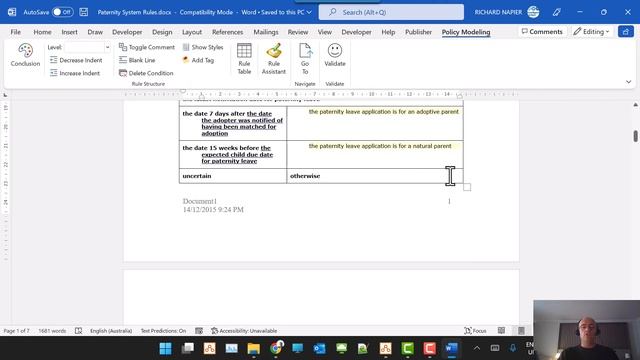Switch to Read Mode view icon
The image size is (640, 360).
coord(501,331)
